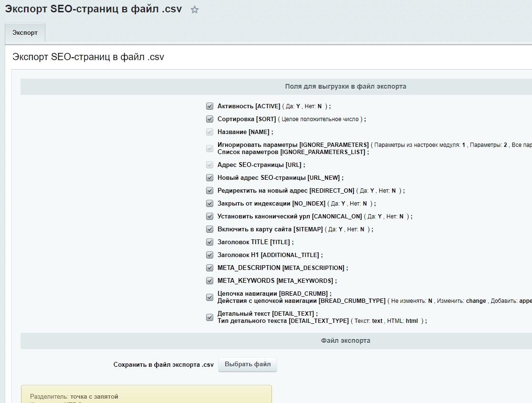Uncheck Цепочка навигации [BREAD_CRUMB]

pyautogui.click(x=209, y=297)
